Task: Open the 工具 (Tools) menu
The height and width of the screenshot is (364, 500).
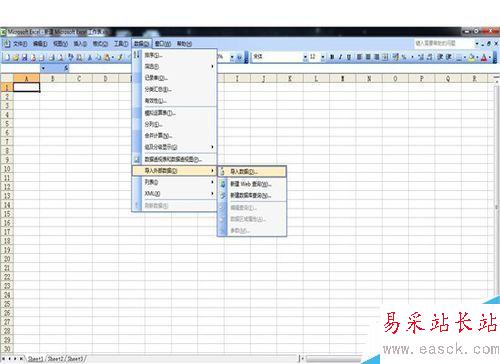Action: pos(121,44)
